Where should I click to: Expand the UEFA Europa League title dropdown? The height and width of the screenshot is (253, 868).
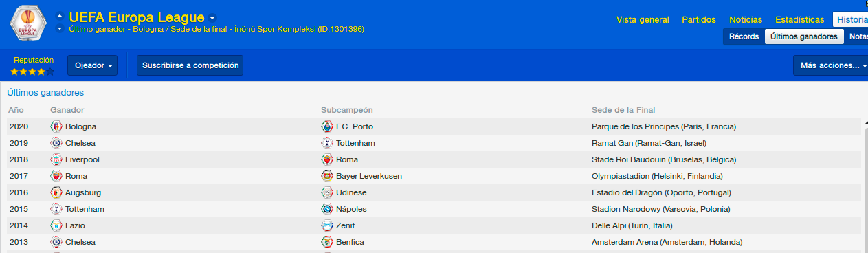[212, 18]
